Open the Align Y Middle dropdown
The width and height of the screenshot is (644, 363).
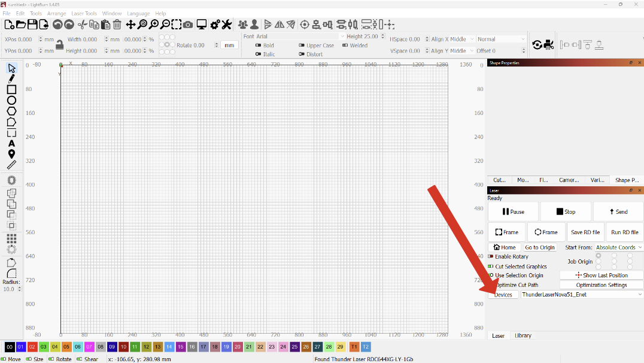click(x=462, y=50)
